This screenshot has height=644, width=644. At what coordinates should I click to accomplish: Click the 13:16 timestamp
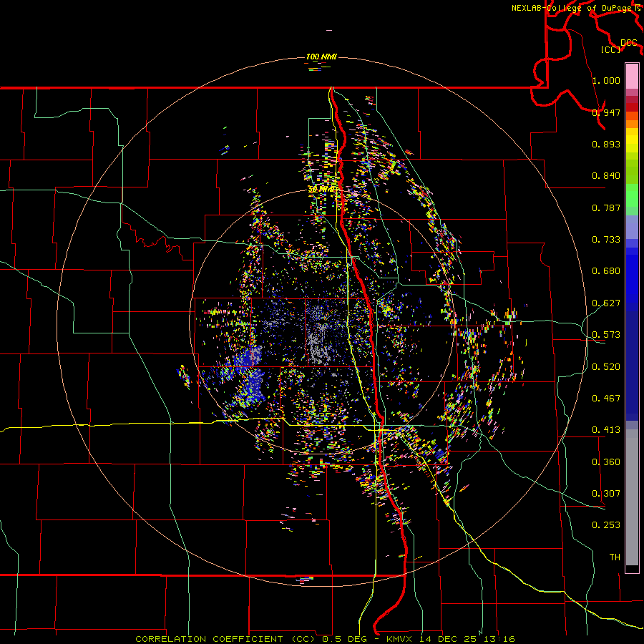(498, 639)
